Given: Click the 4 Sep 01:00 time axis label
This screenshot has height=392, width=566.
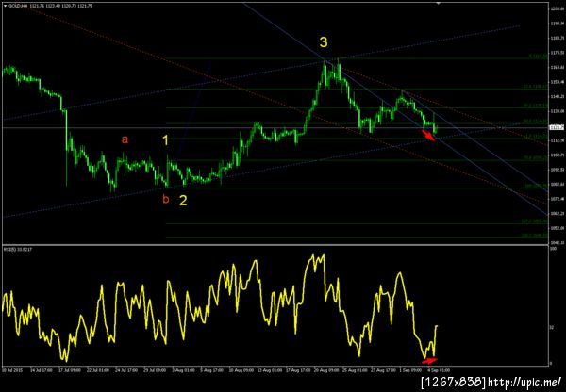Looking at the screenshot, I should click(x=438, y=370).
